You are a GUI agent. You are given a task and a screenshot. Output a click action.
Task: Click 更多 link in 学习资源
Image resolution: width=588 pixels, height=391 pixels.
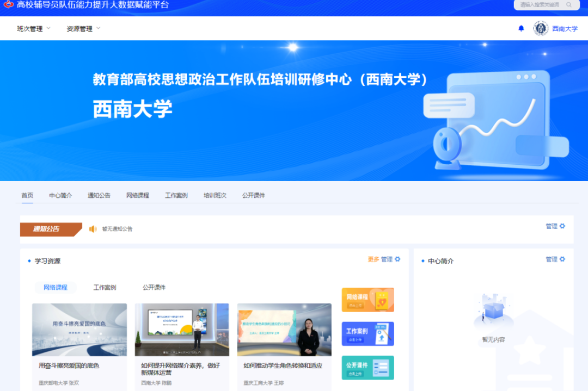click(373, 259)
